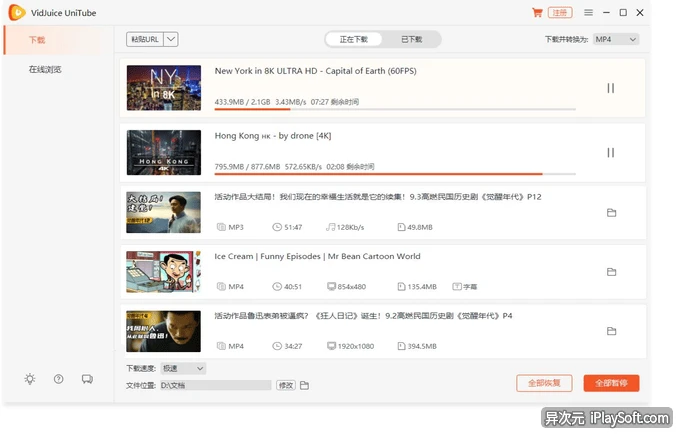Image resolution: width=680 pixels, height=436 pixels.
Task: Open the hamburger menu icon
Action: click(x=588, y=13)
